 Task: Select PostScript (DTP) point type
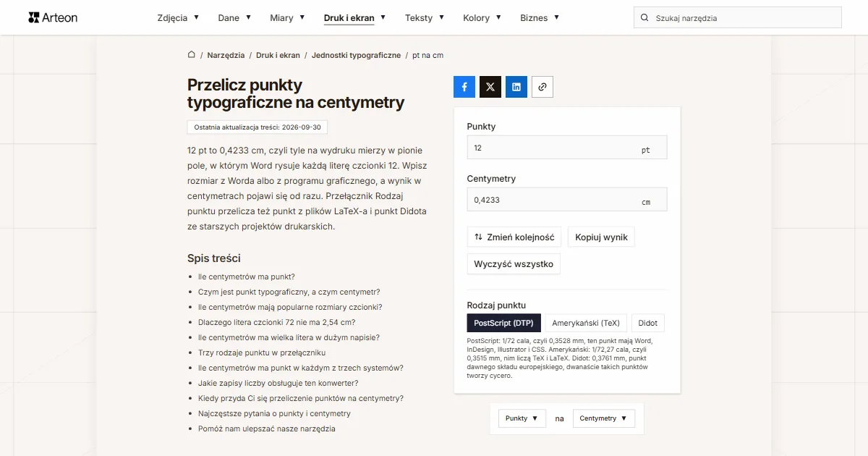coord(504,323)
